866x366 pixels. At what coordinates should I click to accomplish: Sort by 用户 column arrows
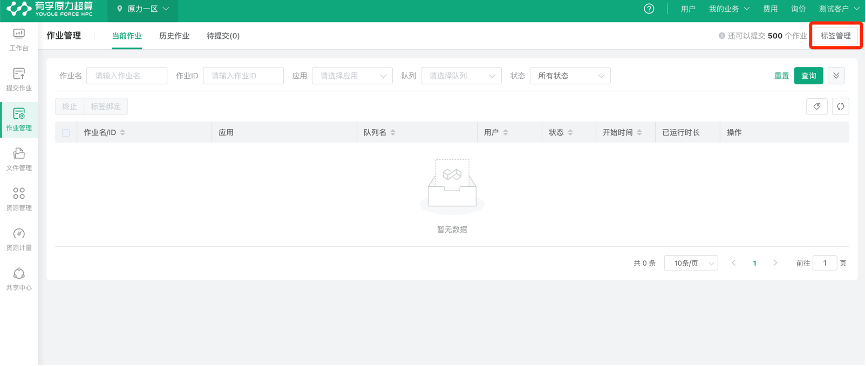coord(505,133)
